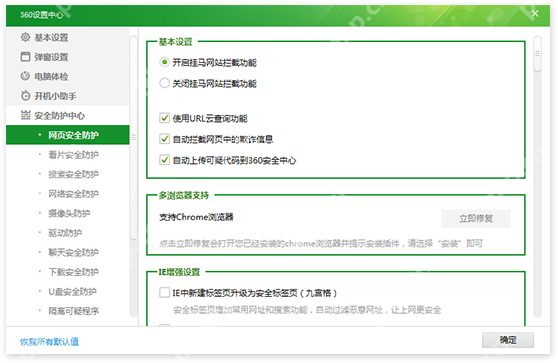Image resolution: width=558 pixels, height=363 pixels.
Task: Select 网页安全防护 sub-item
Action: (67, 135)
